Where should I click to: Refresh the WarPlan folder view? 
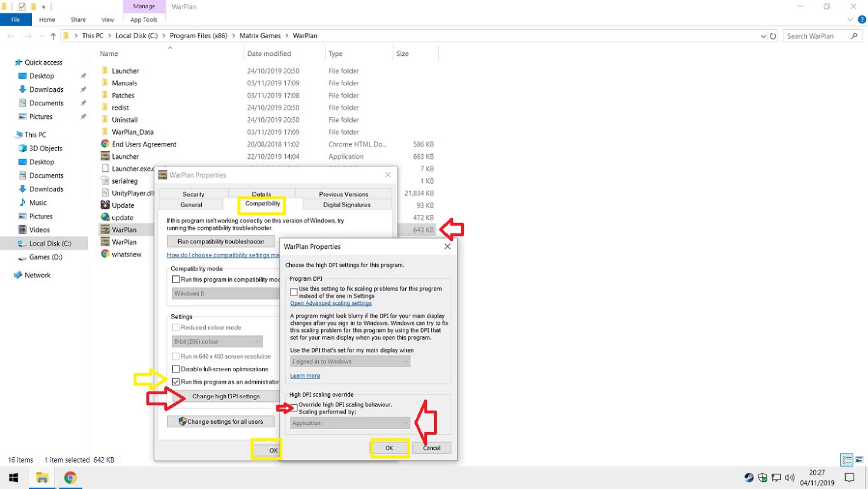click(x=773, y=36)
